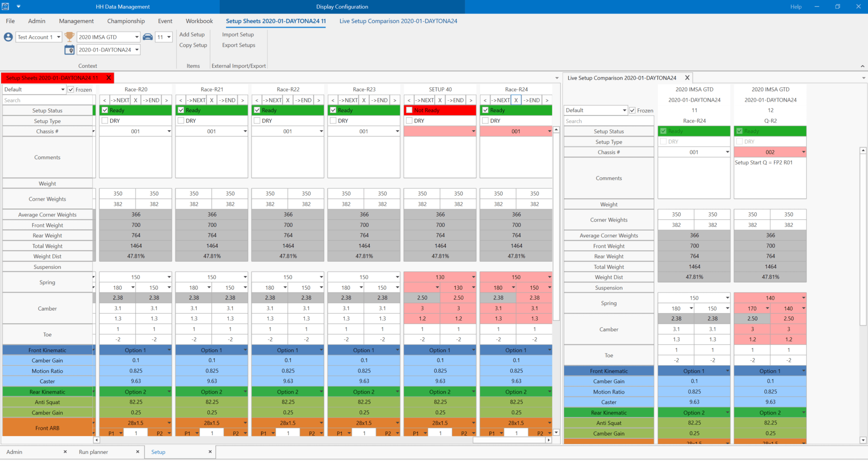868x461 pixels.
Task: Click Copy Setup
Action: [x=193, y=45]
